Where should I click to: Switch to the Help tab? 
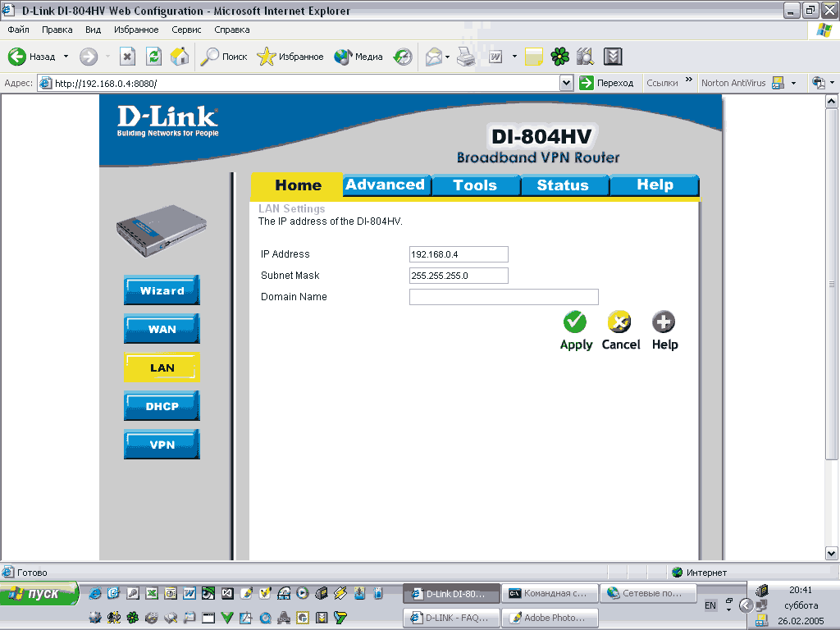[655, 185]
